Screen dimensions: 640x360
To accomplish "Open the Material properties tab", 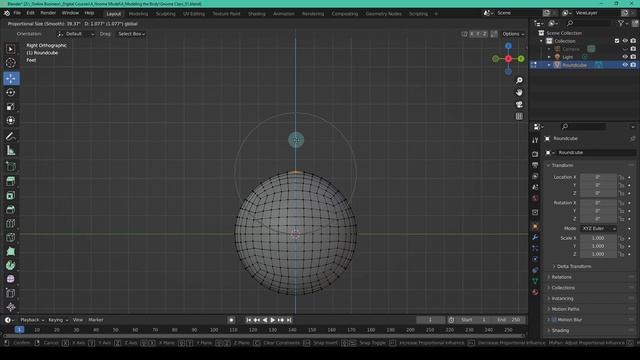I will click(x=535, y=292).
